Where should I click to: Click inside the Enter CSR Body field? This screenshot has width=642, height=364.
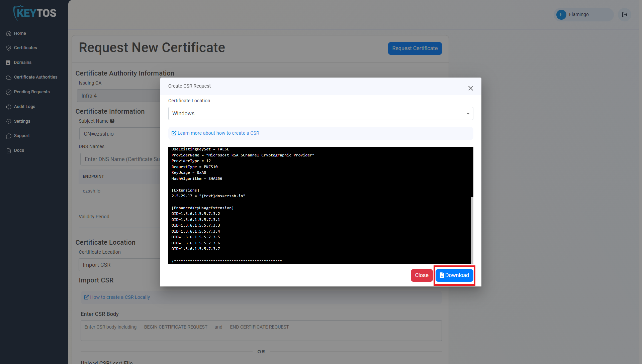tap(261, 330)
